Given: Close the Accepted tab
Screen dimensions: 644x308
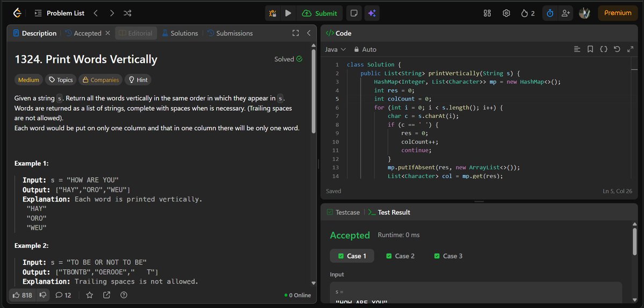Looking at the screenshot, I should [x=107, y=33].
